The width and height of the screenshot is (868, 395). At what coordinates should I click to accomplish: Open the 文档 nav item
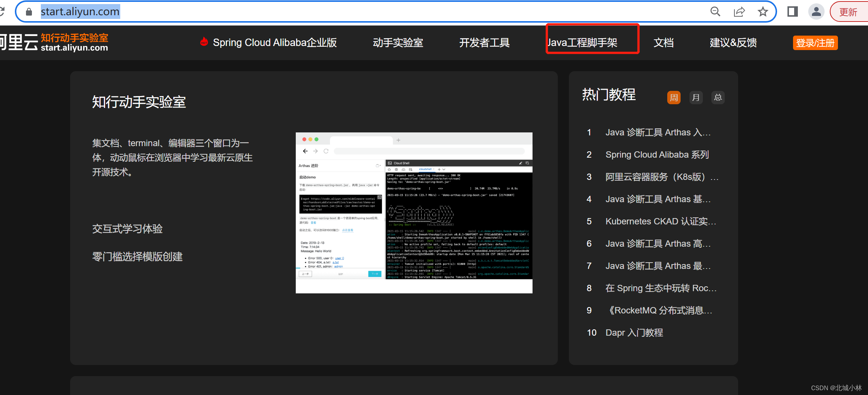pos(664,43)
